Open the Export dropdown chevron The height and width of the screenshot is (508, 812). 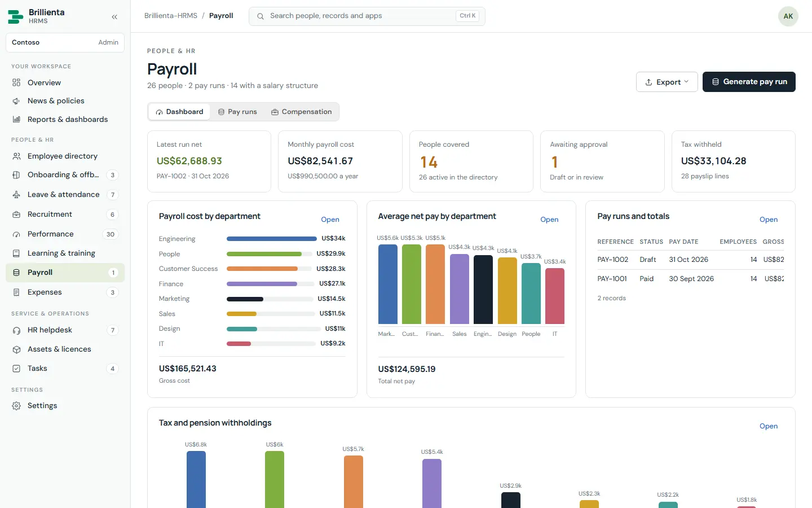click(686, 82)
